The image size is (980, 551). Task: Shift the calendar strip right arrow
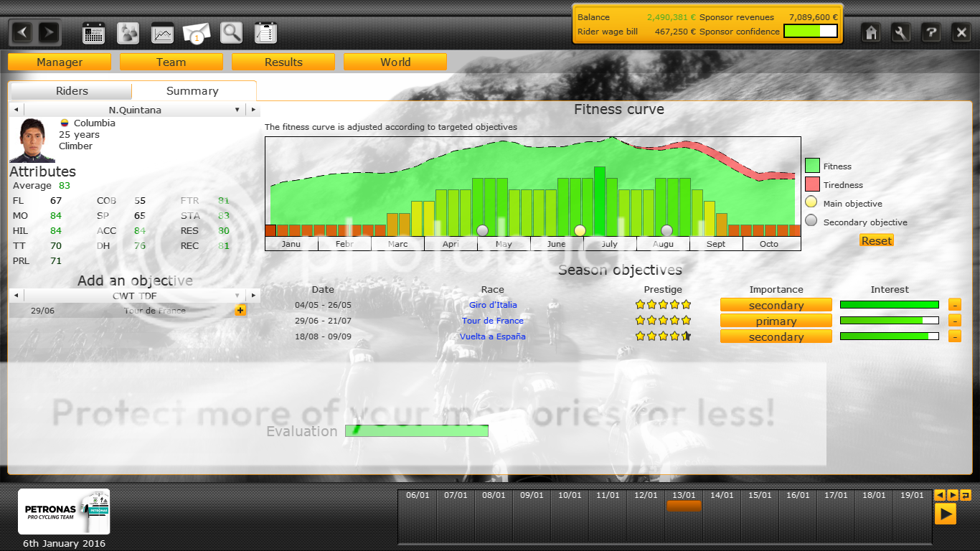click(952, 495)
